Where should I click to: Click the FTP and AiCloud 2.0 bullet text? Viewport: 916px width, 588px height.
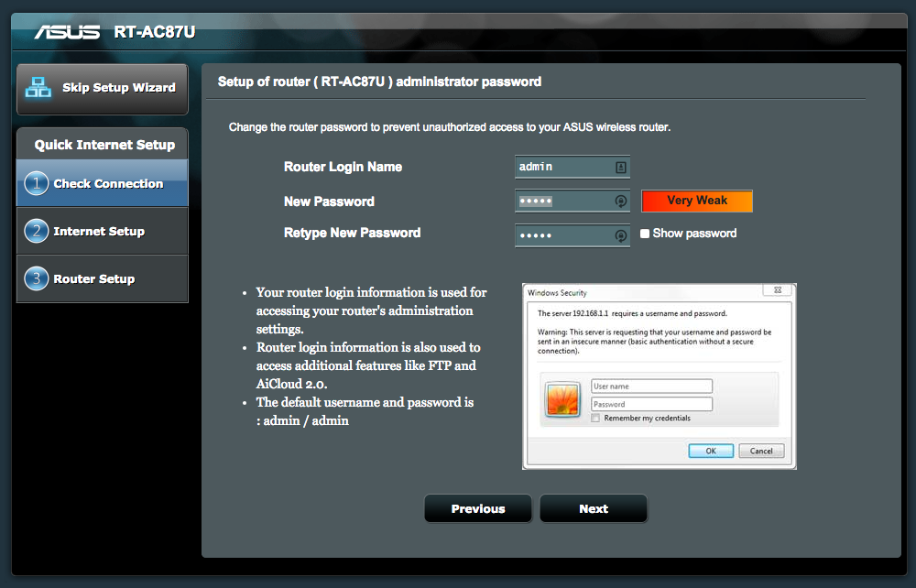(x=368, y=365)
